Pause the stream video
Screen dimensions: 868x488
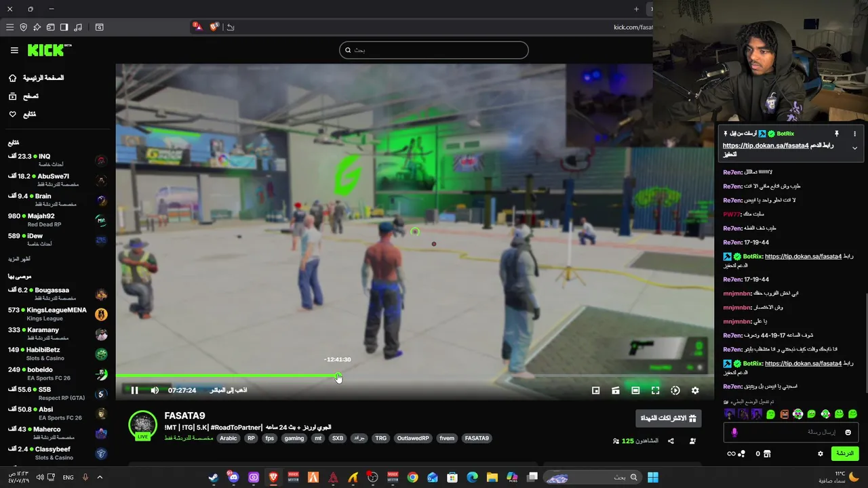point(134,390)
